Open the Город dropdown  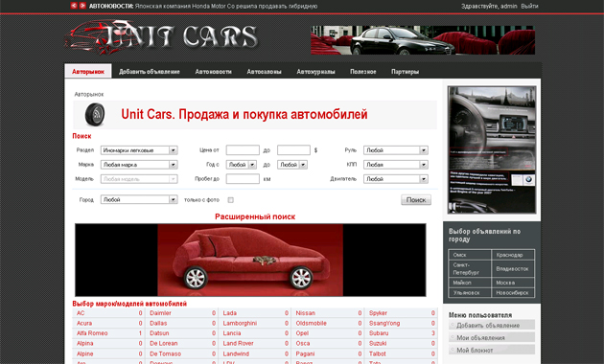tap(139, 199)
